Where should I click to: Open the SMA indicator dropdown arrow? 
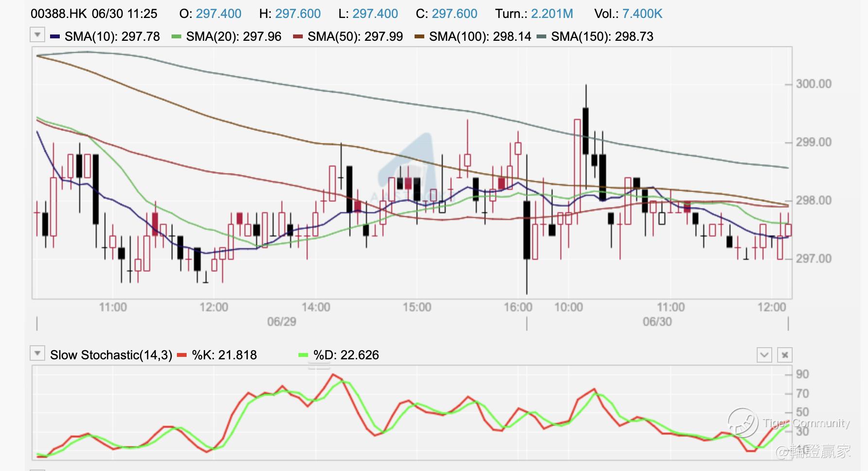(x=37, y=35)
